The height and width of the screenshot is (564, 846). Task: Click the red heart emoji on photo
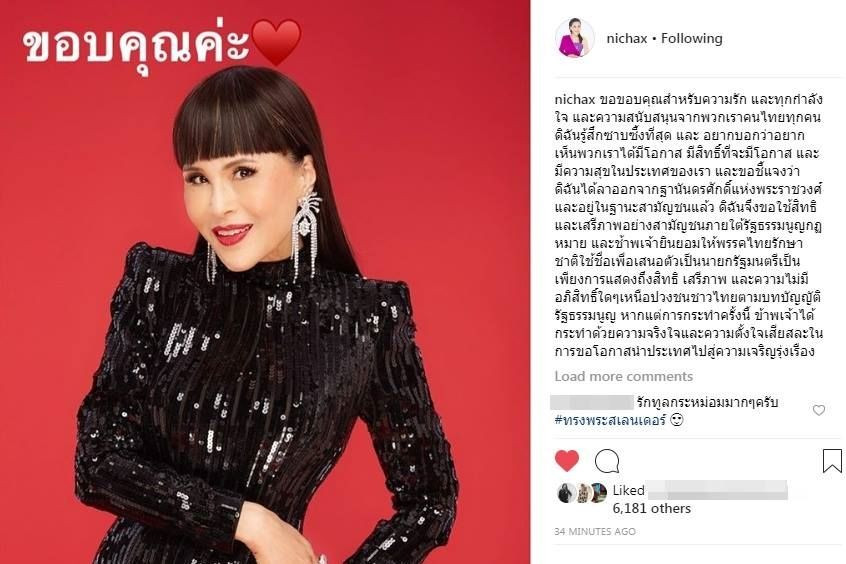pyautogui.click(x=276, y=42)
